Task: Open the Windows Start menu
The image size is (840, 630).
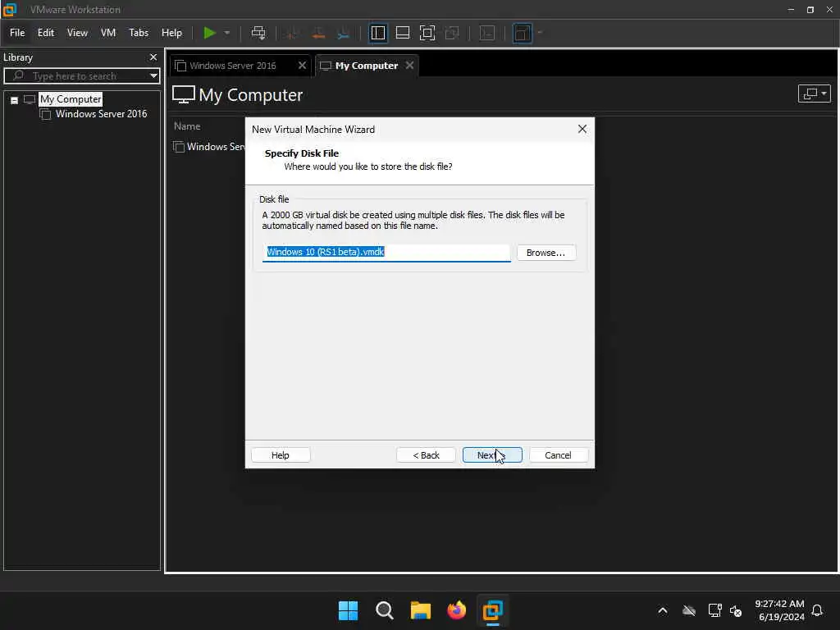Action: (348, 610)
